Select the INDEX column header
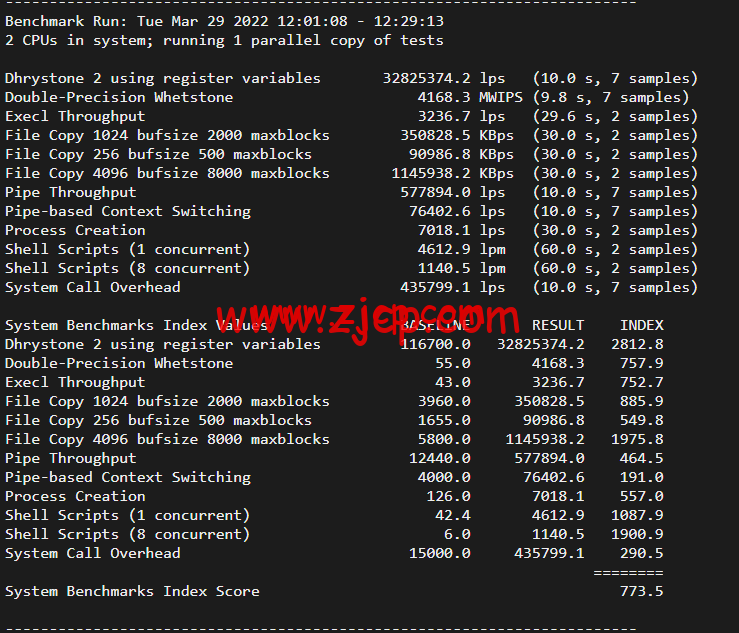This screenshot has height=633, width=739. point(641,325)
